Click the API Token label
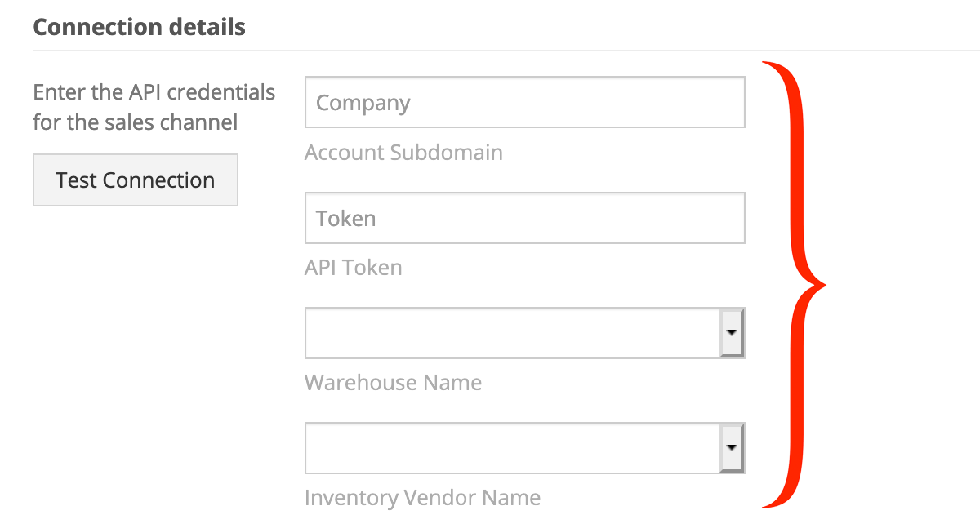 click(354, 268)
